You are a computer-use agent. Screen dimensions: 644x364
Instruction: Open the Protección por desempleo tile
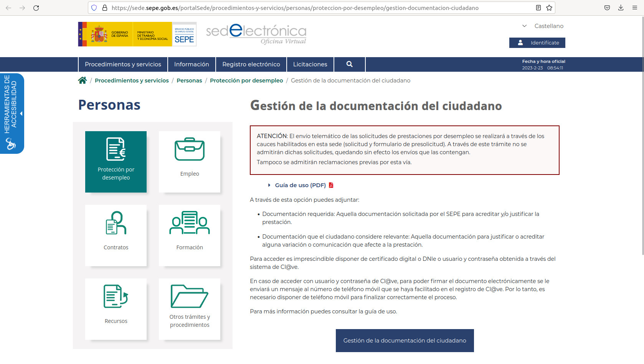[116, 162]
